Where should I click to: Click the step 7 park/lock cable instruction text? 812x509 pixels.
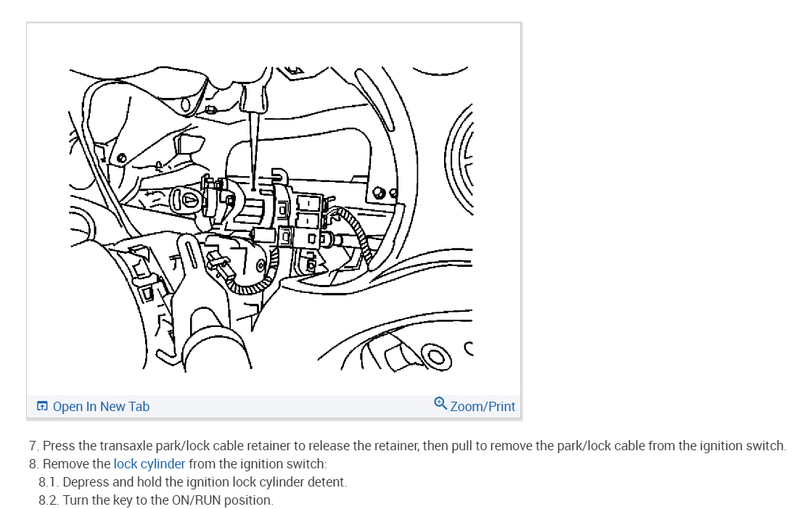[408, 445]
